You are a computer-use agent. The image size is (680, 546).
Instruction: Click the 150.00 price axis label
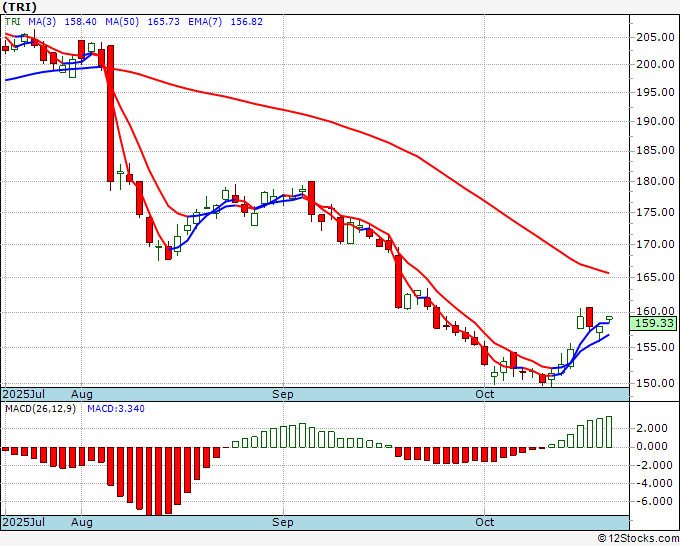point(655,383)
